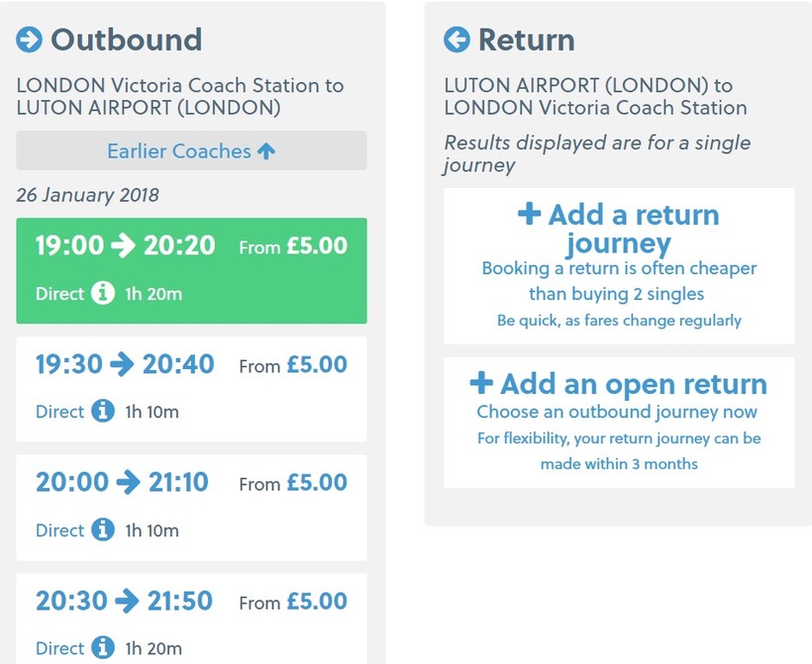
Task: Open info icon for 19:30 coach
Action: click(103, 411)
